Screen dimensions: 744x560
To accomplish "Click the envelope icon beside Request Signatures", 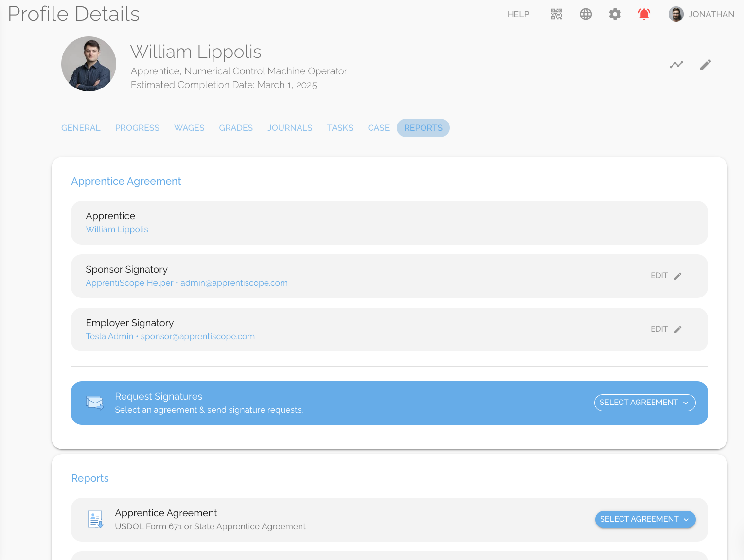I will click(94, 402).
